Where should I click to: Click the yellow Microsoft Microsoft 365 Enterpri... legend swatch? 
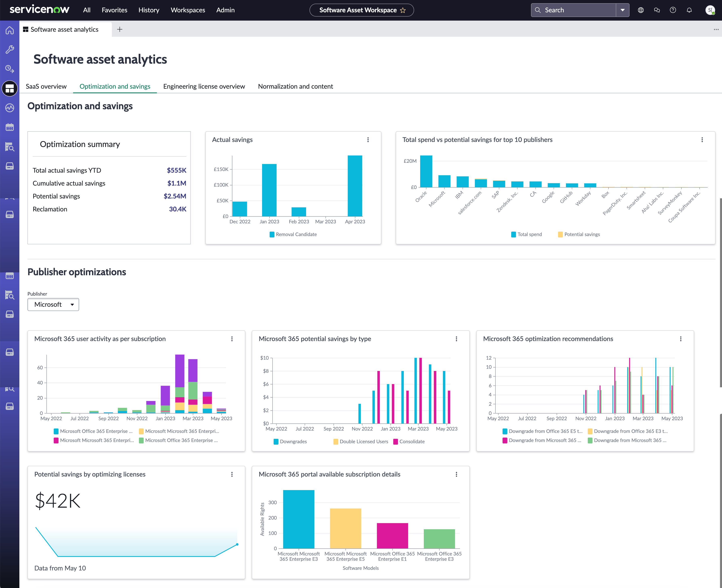[141, 431]
